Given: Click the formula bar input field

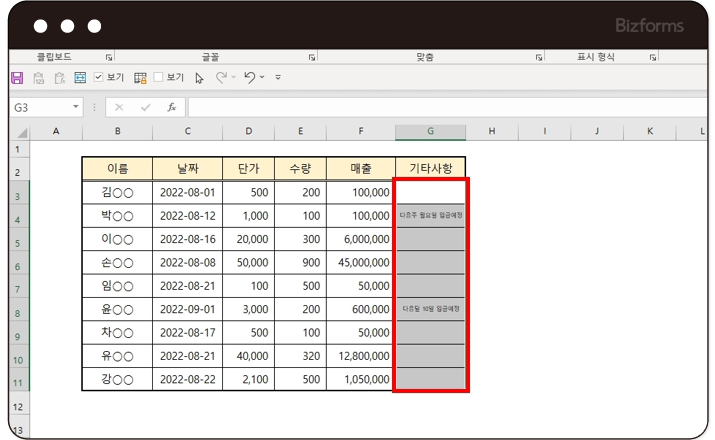Looking at the screenshot, I should pyautogui.click(x=440, y=107).
